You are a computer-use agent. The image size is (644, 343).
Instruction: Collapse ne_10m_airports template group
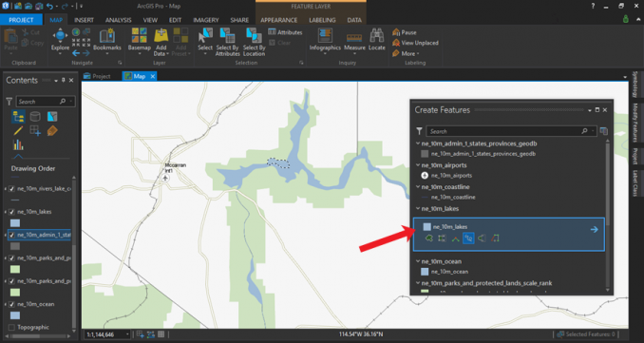pos(418,165)
